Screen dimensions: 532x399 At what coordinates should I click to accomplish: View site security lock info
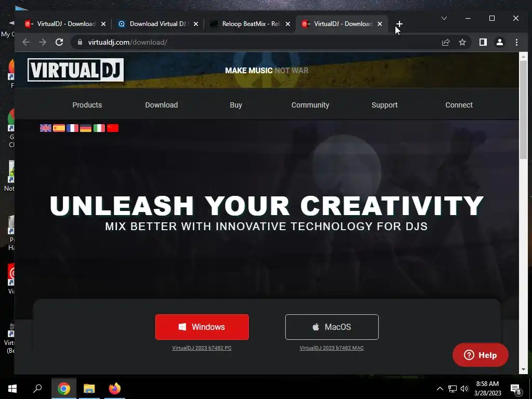click(x=80, y=42)
